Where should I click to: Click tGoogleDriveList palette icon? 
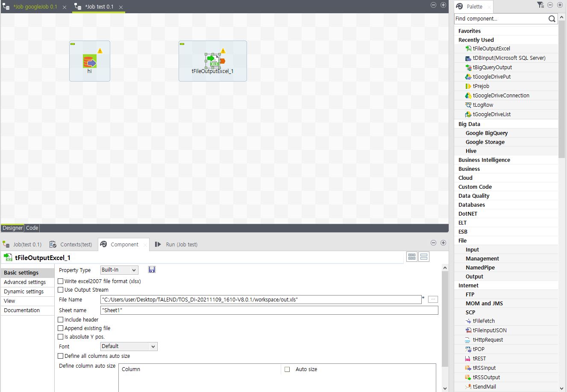468,114
